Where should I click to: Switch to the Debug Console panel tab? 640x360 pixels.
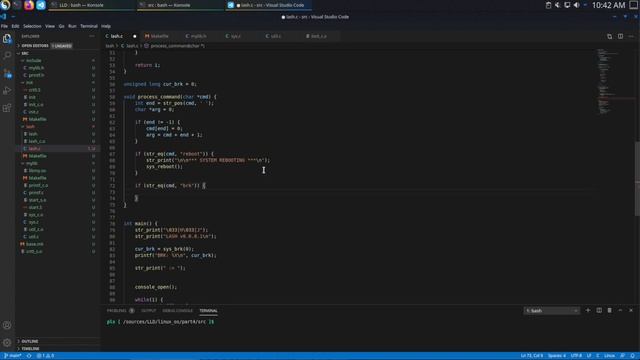click(178, 311)
